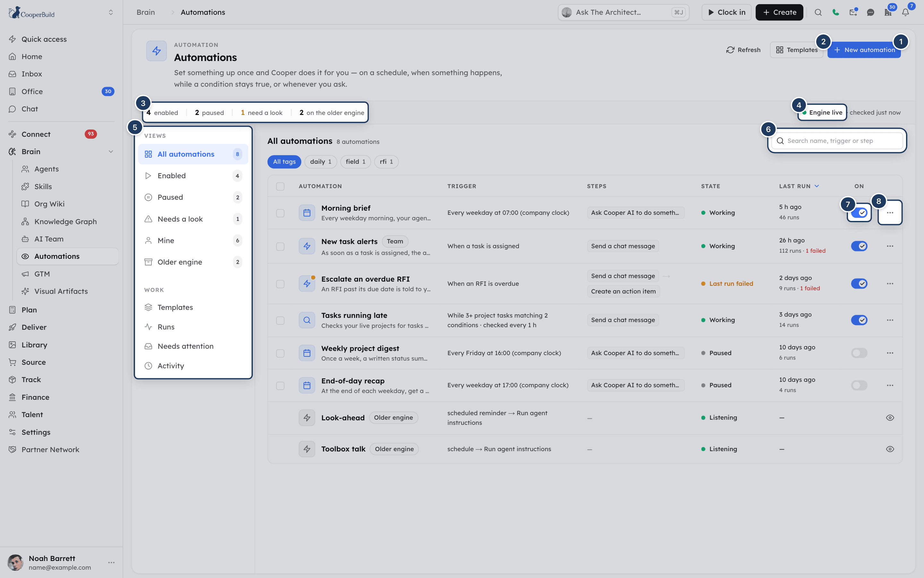Image resolution: width=924 pixels, height=578 pixels.
Task: Open the office building icon with badge 30
Action: click(x=888, y=12)
